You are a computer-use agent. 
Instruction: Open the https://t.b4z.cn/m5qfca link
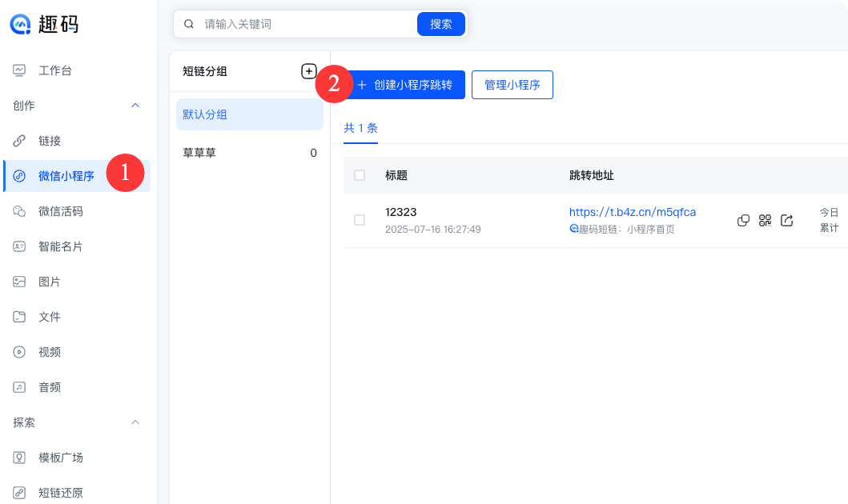pos(633,212)
